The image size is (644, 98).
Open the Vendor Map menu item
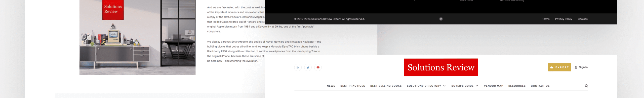coord(493,86)
